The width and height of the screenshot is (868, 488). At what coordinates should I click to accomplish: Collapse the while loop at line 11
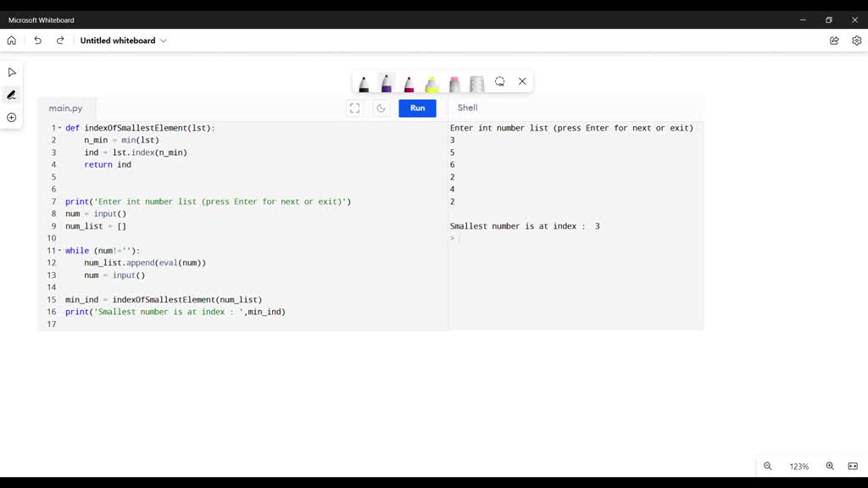[60, 251]
